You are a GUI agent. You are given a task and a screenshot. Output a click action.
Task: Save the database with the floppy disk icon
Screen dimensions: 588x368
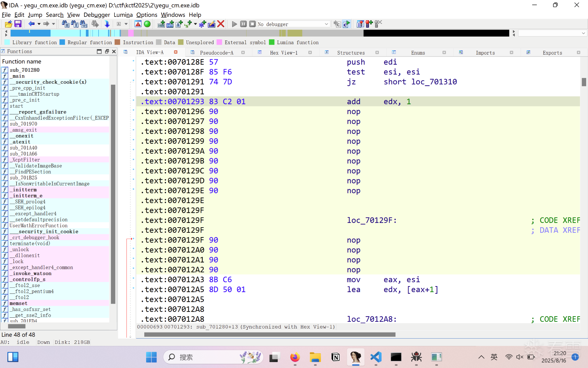(x=18, y=24)
